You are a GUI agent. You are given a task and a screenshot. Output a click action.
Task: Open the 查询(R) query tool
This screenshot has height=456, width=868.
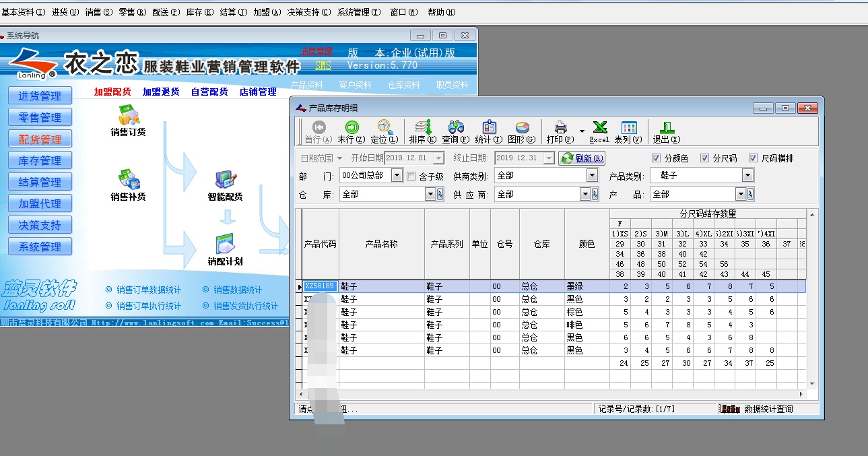tap(456, 131)
